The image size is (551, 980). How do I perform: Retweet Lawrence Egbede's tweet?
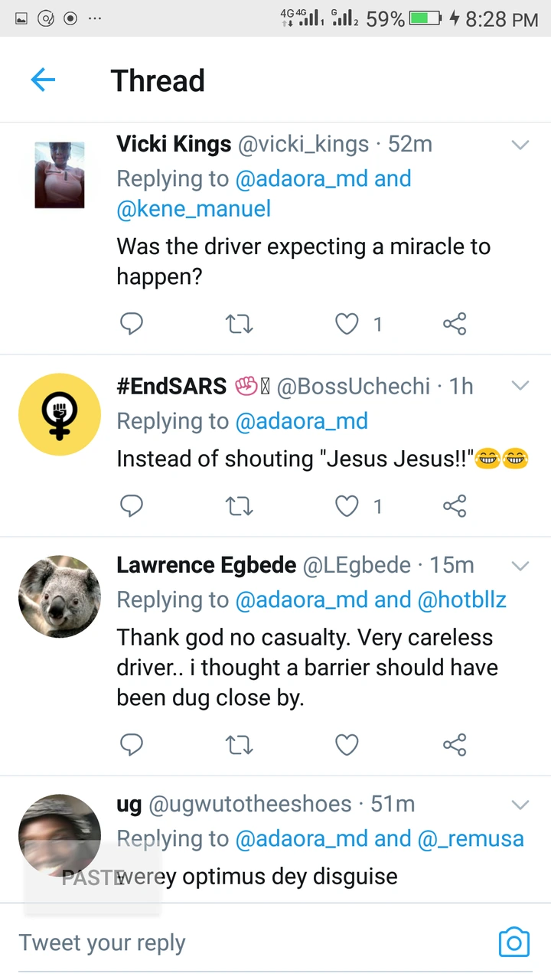[240, 744]
